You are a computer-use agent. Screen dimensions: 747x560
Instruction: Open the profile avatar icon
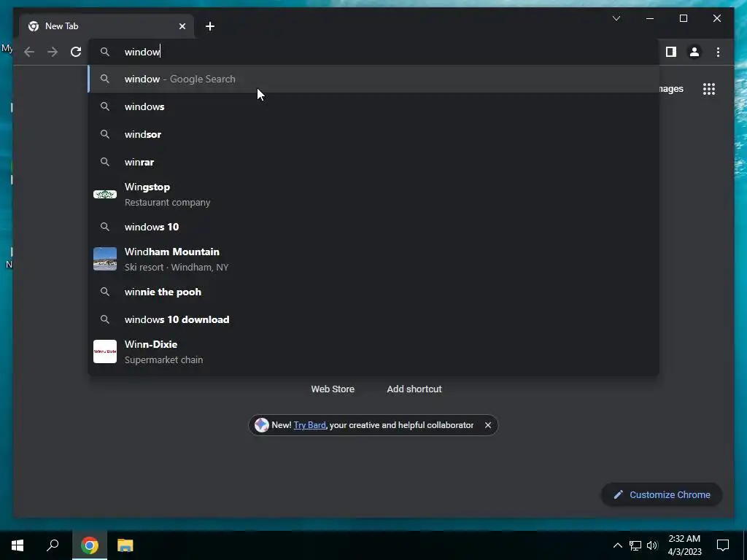[x=694, y=52]
